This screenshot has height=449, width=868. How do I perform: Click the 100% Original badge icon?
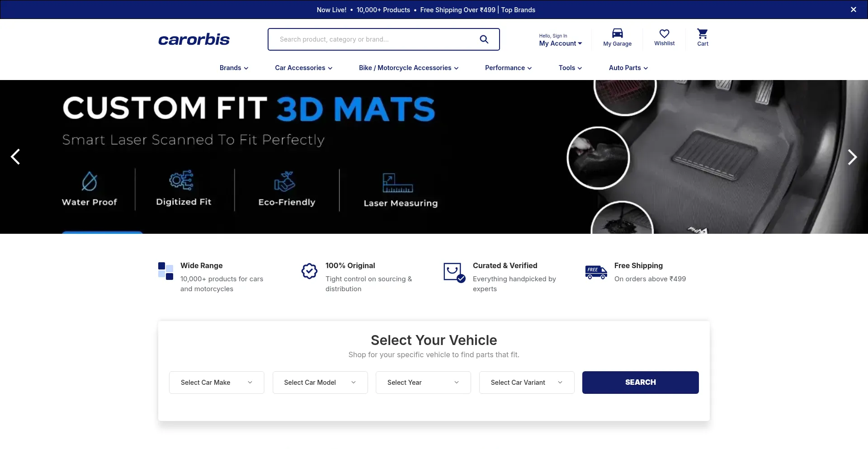[x=310, y=271]
